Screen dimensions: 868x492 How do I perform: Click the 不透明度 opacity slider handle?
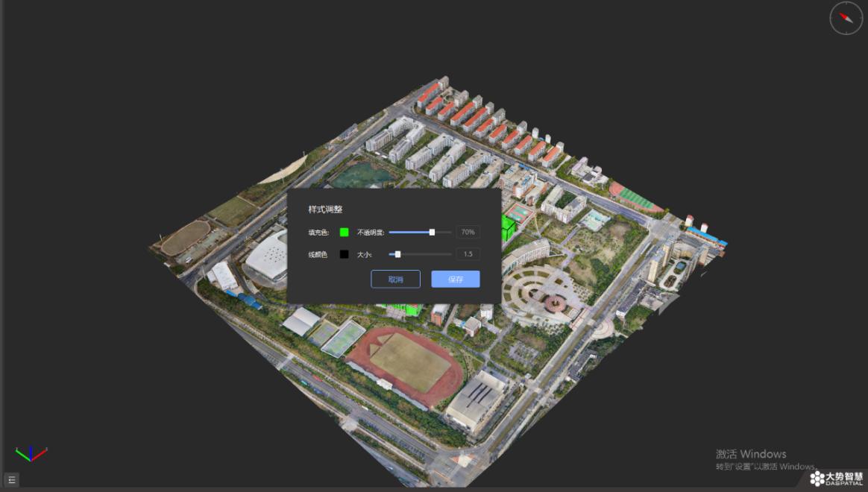coord(433,233)
